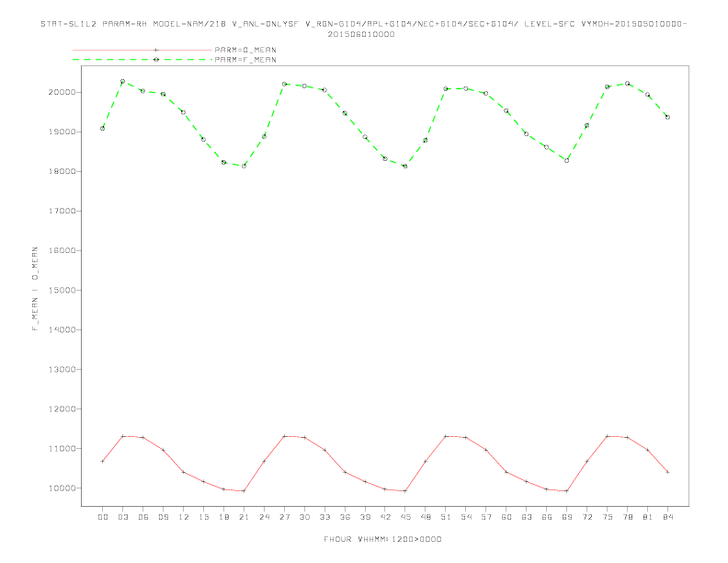Viewport: 728px width, 563px height.
Task: Click the 66 forecast hour tick label
Action: (x=547, y=517)
